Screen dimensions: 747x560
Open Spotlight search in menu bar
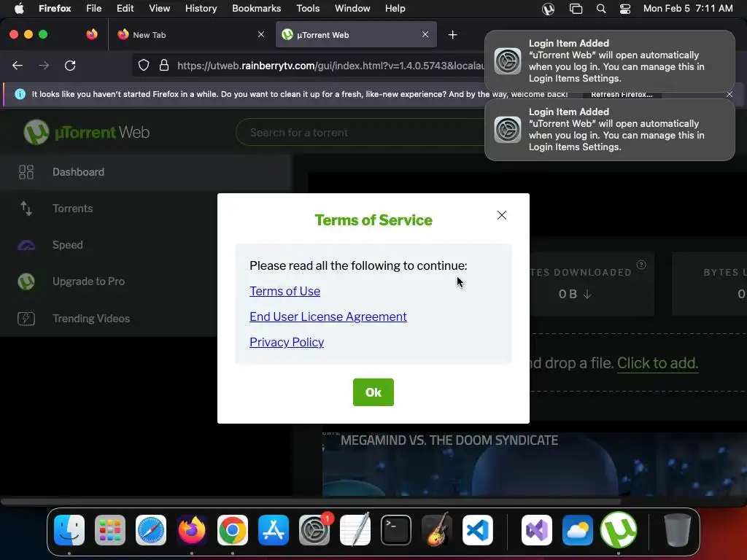pos(601,9)
